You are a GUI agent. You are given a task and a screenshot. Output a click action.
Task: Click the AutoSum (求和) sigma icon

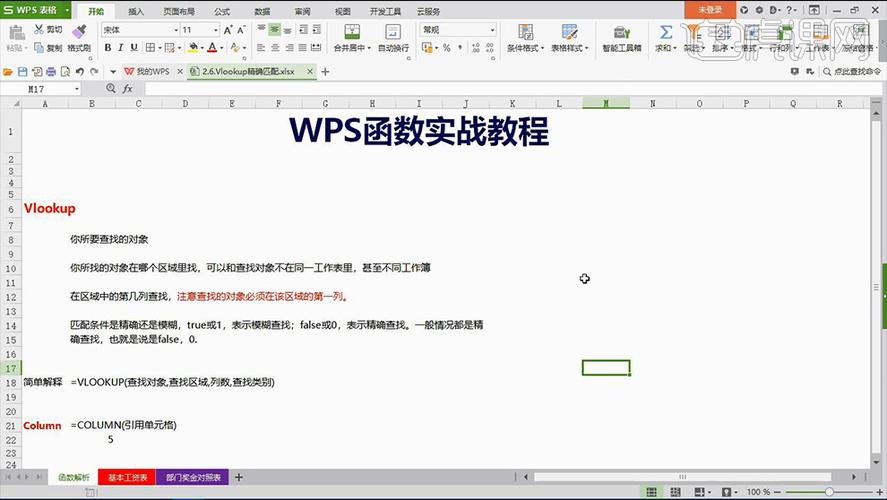click(x=666, y=32)
